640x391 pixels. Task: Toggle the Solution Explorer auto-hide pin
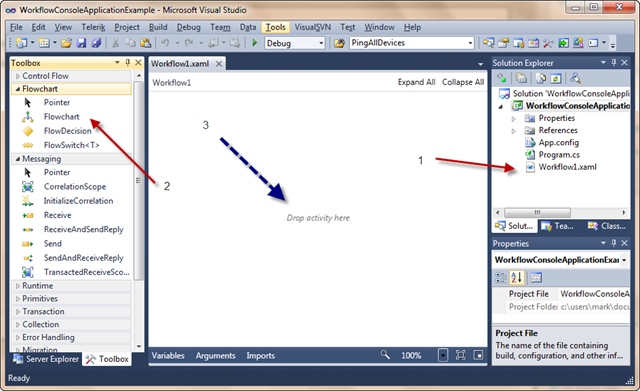[x=614, y=62]
